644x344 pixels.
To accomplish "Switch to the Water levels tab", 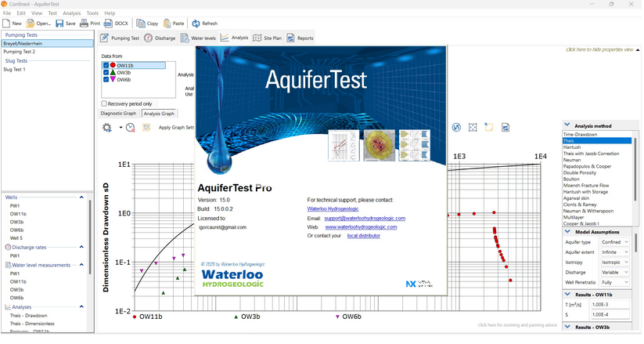I will pos(198,38).
